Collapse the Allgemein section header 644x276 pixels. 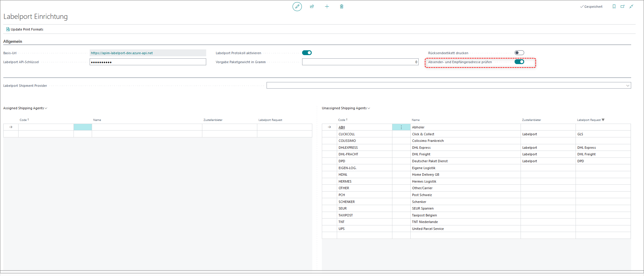(13, 42)
